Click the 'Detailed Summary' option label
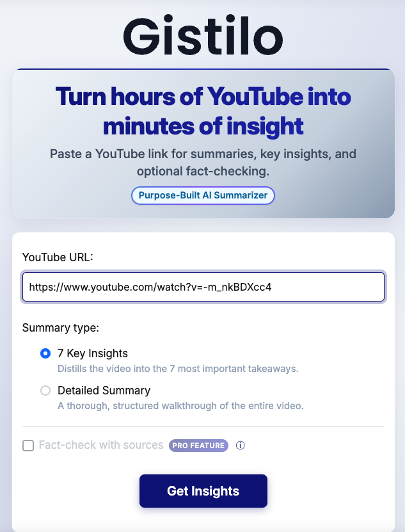Screen dimensions: 405x532 [x=104, y=391]
